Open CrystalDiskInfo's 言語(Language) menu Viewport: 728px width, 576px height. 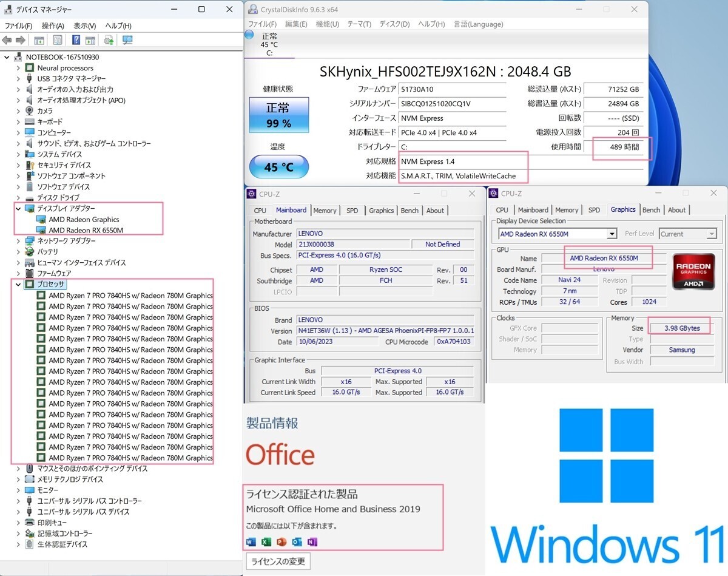pyautogui.click(x=478, y=24)
